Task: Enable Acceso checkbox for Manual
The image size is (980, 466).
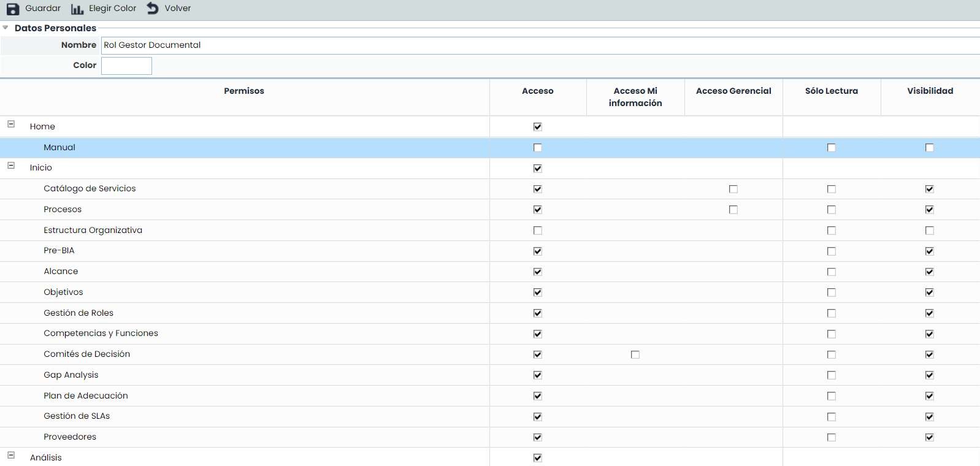Action: 538,148
